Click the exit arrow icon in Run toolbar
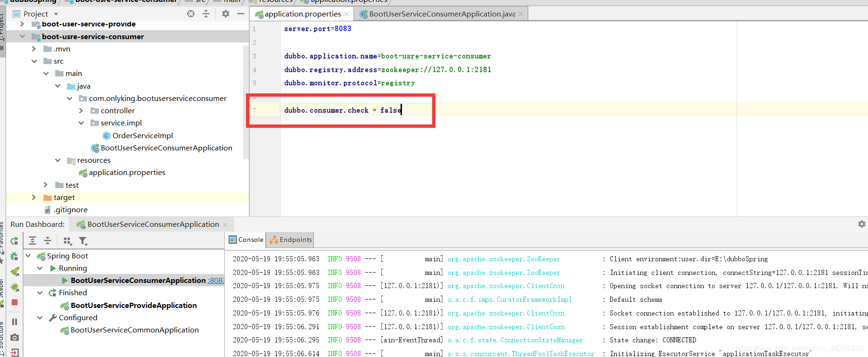 coord(15,352)
